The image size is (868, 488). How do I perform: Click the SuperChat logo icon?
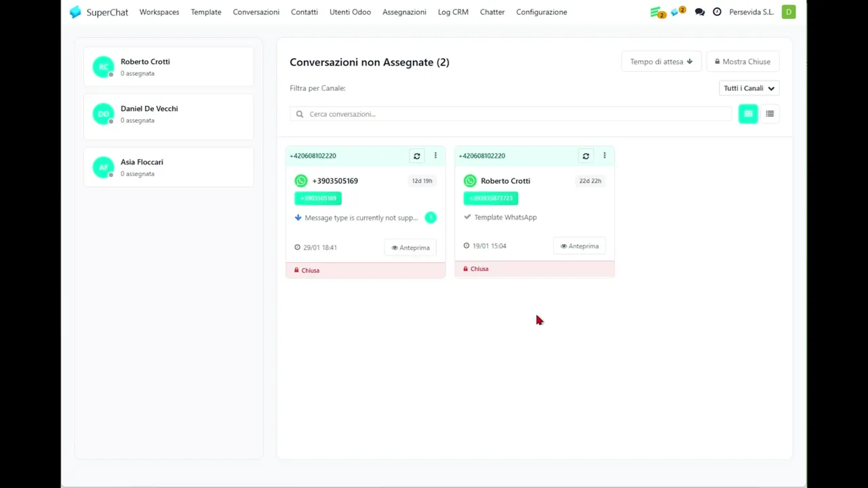click(75, 12)
